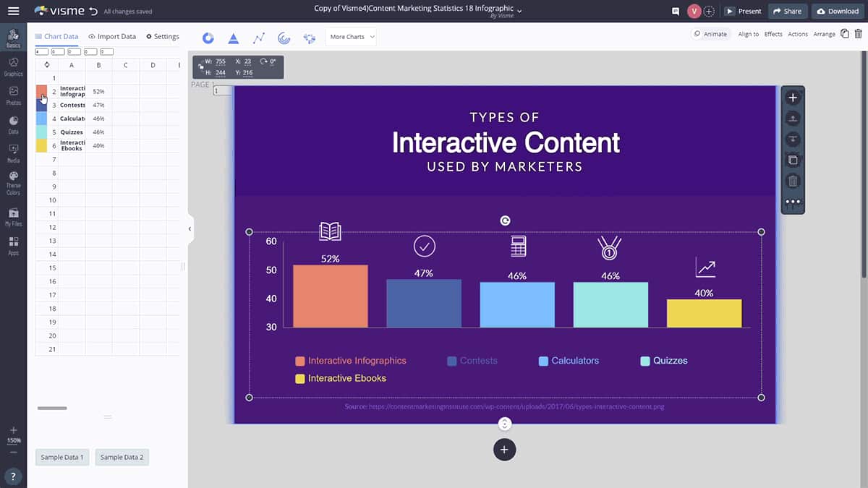Open the Photos panel in the sidebar
This screenshot has height=488, width=868.
click(x=12, y=95)
